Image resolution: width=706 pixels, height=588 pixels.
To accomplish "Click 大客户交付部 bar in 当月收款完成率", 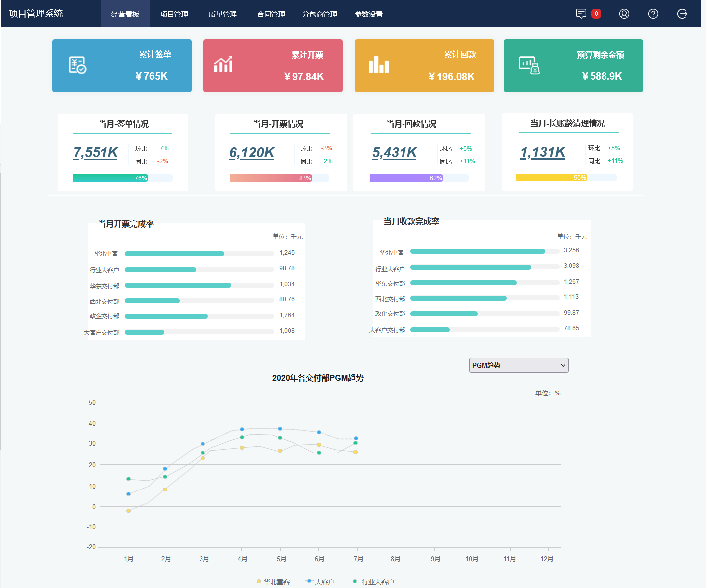I will [430, 330].
